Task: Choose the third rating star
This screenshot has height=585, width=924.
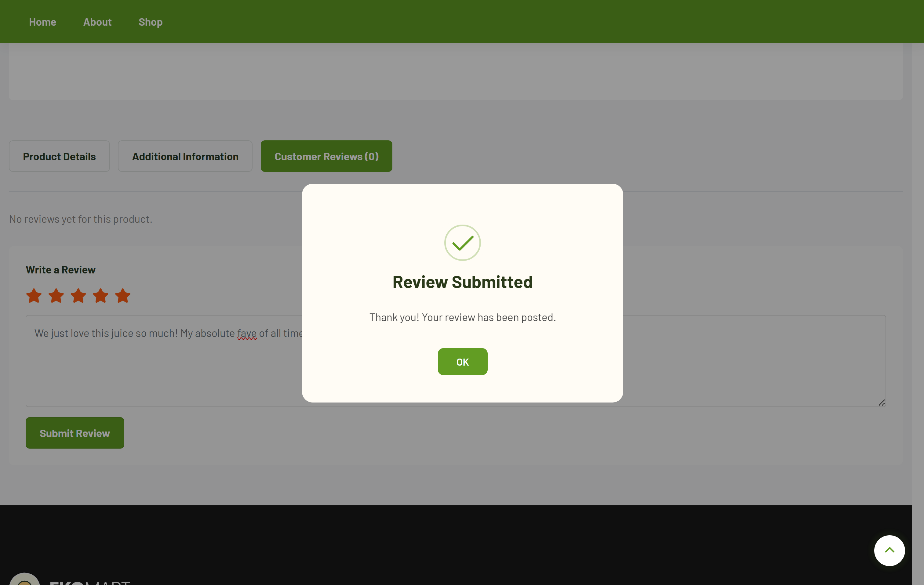Action: point(78,296)
